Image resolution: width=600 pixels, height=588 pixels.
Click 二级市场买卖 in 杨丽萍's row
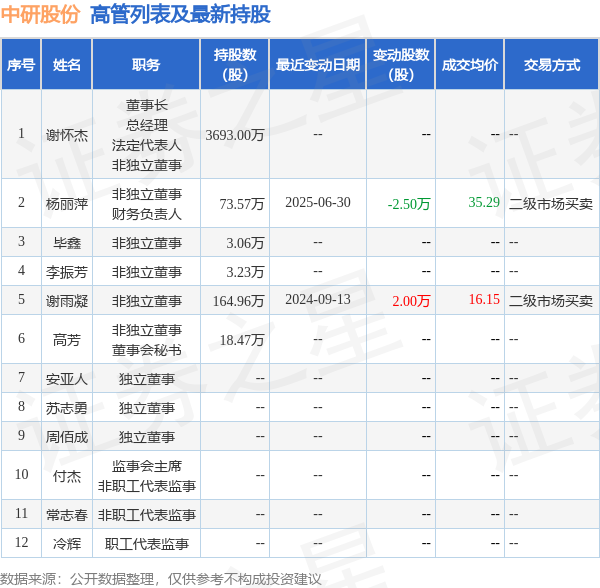click(x=551, y=204)
